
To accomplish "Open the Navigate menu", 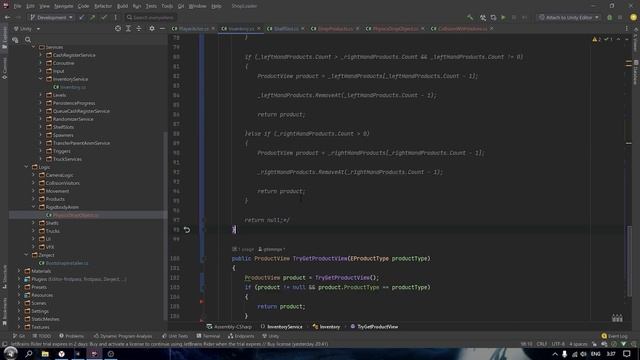I will (x=64, y=6).
